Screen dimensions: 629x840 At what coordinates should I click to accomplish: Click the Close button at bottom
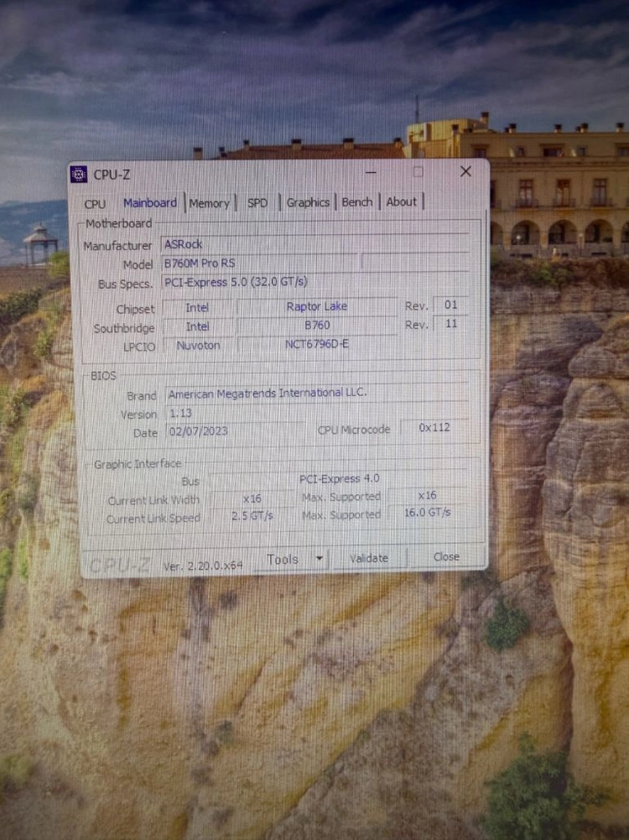coord(446,557)
